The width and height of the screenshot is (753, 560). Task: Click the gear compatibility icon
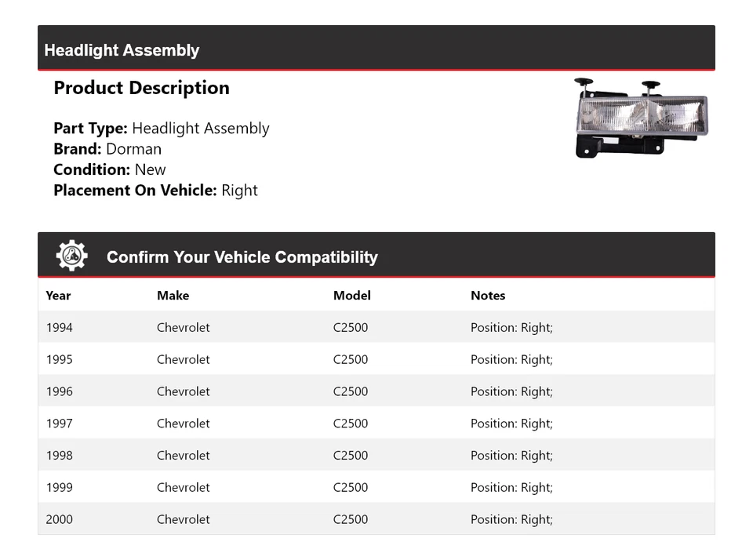71,256
